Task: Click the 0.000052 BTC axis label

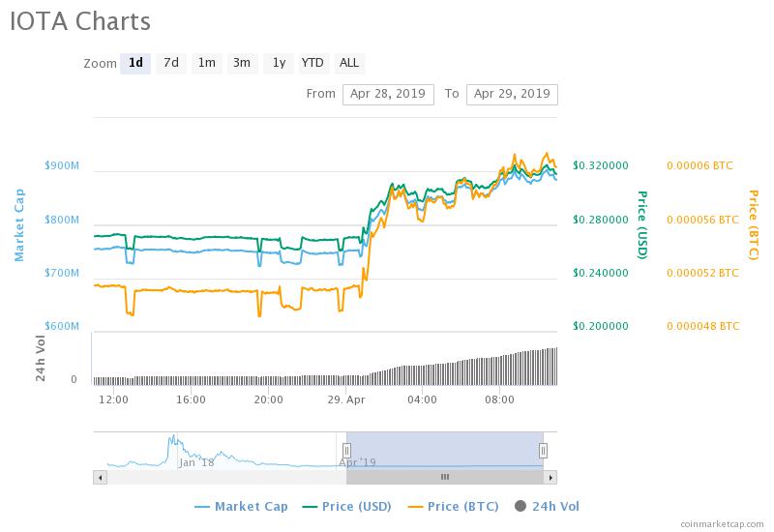Action: point(703,273)
